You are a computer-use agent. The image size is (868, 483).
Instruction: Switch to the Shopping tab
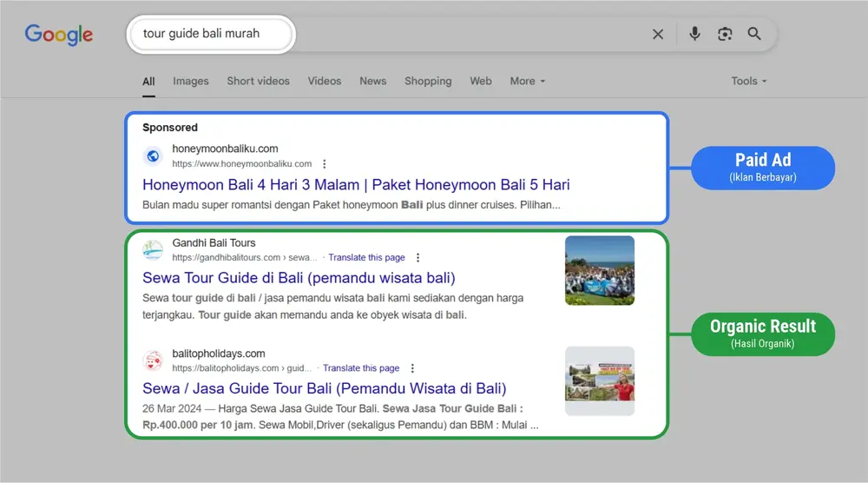[428, 82]
